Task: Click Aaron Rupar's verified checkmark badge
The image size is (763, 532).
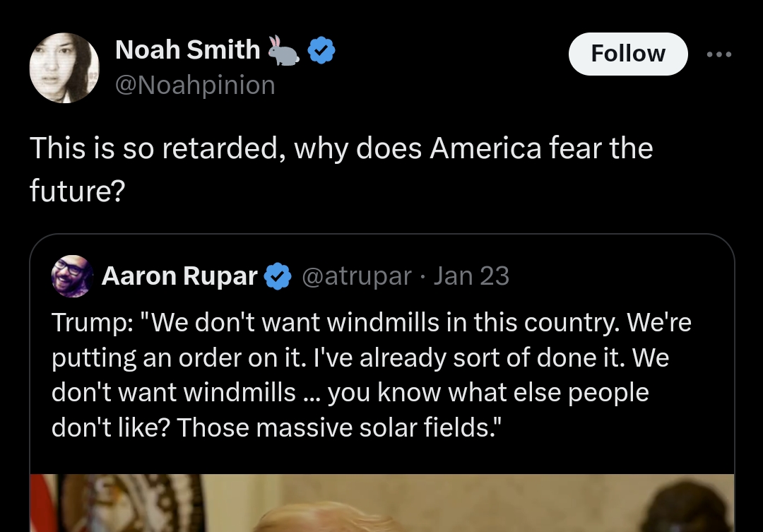Action: click(278, 277)
